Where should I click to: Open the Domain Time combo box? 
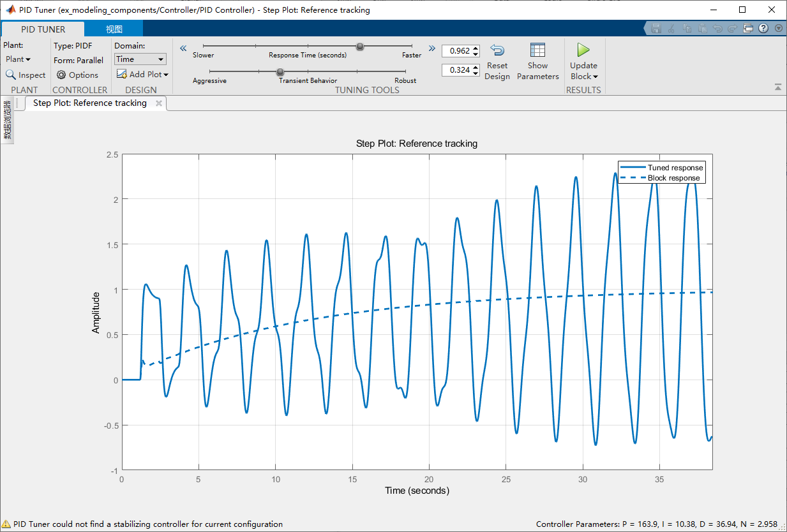140,59
